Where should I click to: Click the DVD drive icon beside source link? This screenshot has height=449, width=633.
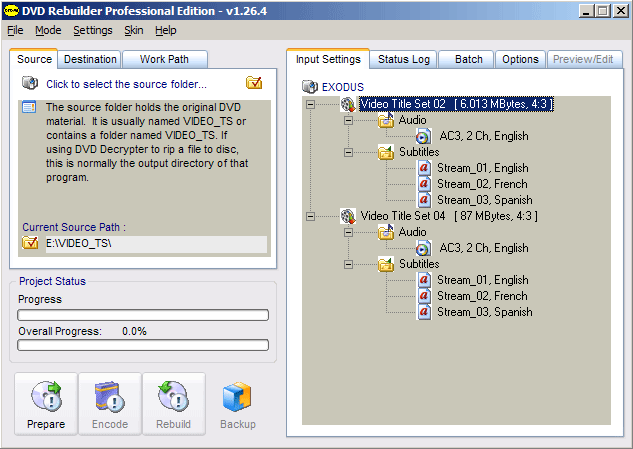30,83
